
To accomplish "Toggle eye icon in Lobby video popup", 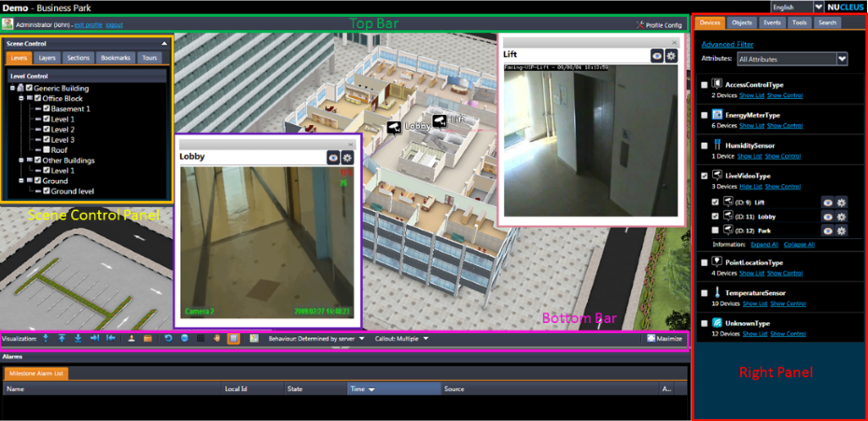I will [x=332, y=158].
